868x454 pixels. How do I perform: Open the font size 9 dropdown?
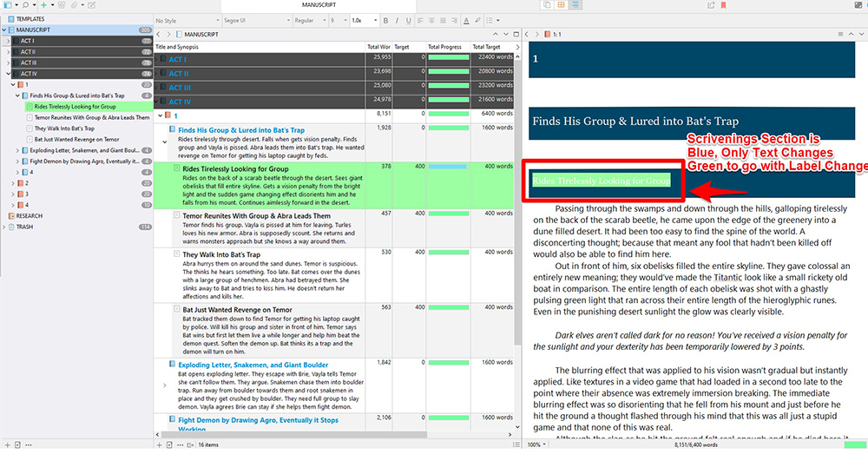[x=339, y=21]
